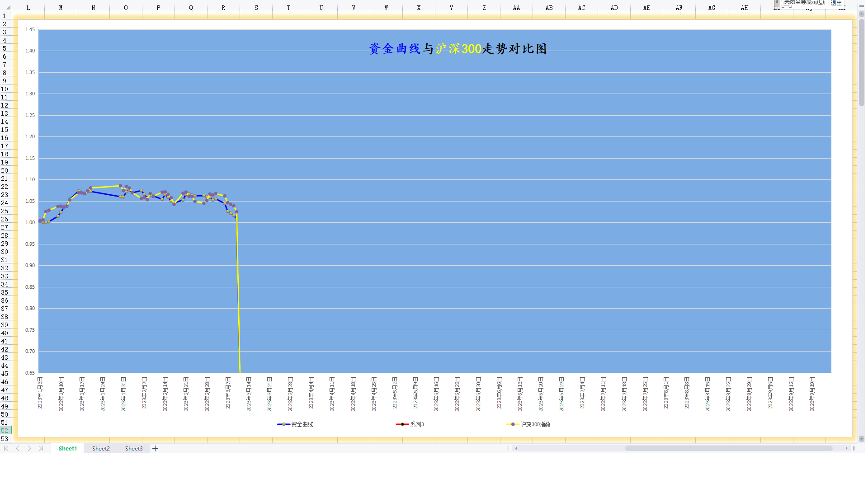Image resolution: width=868 pixels, height=488 pixels.
Task: Add a new sheet with plus icon
Action: (155, 448)
